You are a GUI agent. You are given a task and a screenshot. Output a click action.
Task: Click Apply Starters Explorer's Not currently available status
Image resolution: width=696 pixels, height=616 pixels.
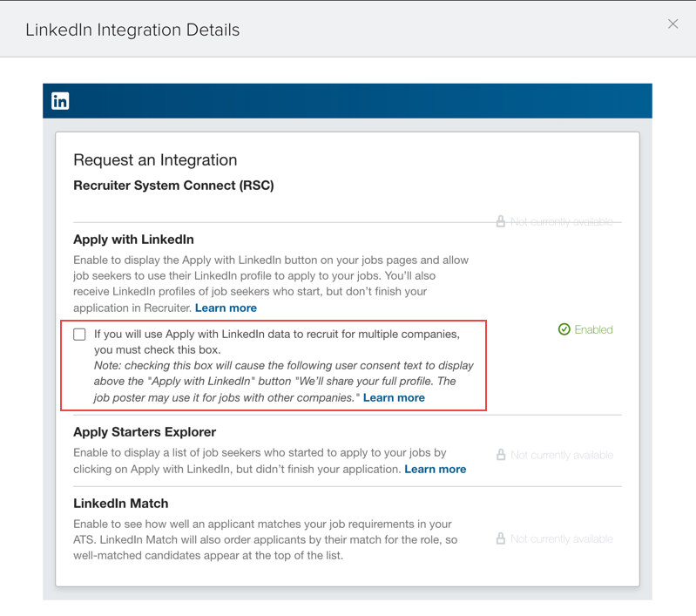click(x=562, y=455)
